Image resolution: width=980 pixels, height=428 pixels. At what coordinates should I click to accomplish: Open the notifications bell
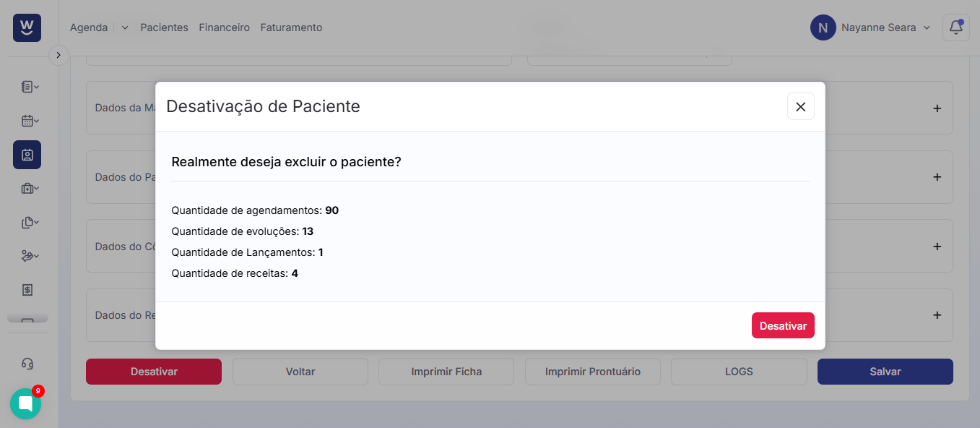coord(955,27)
